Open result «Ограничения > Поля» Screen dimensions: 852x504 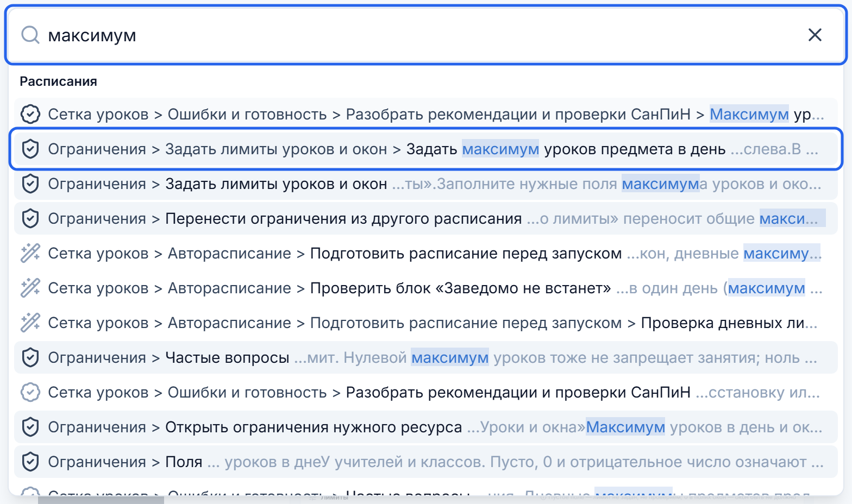point(426,462)
